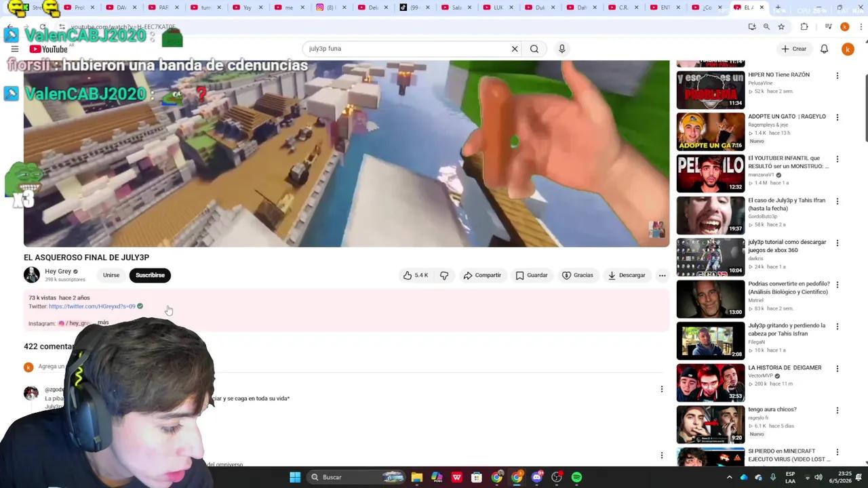Expand description with 'más'
This screenshot has height=488, width=868.
click(x=103, y=323)
